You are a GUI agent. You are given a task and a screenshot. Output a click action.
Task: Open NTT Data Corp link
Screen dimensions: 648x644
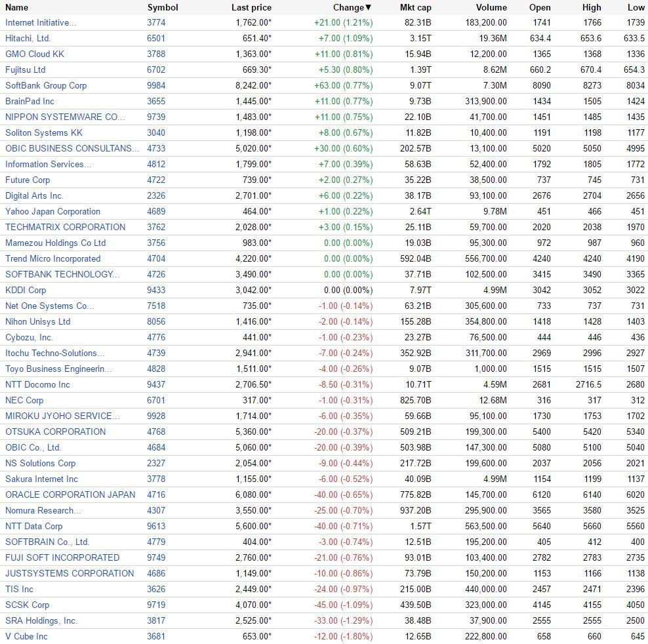(x=34, y=526)
